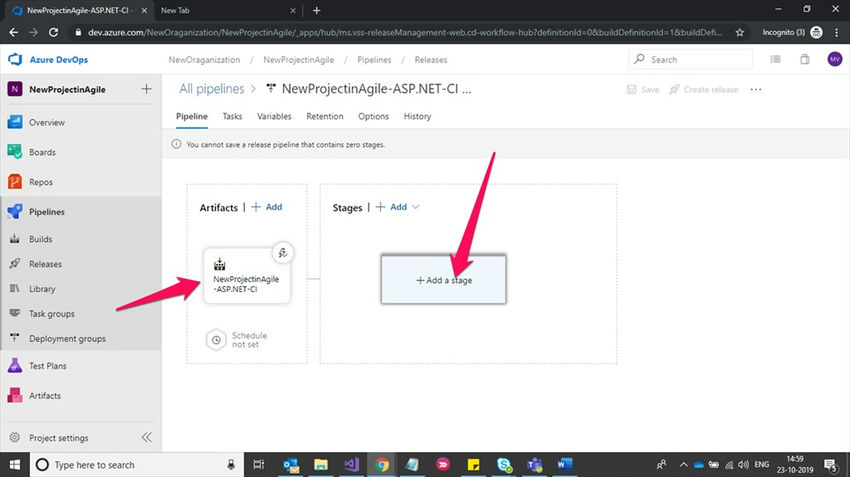
Task: Open the list icon in top header
Action: 776,59
